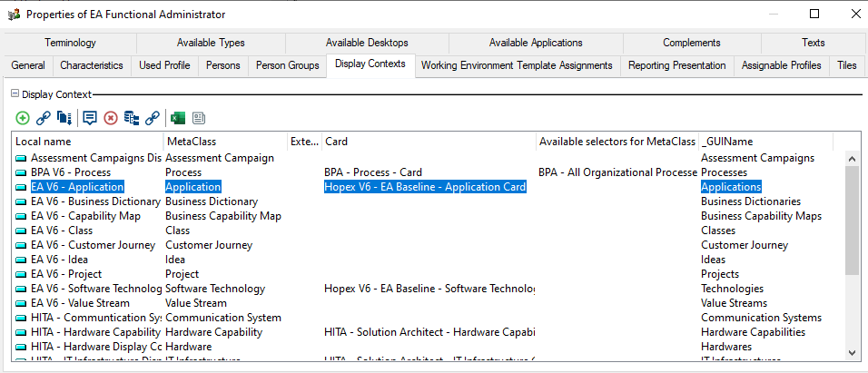This screenshot has width=868, height=373.
Task: Click the link icon beside the green plus
Action: coord(44,118)
